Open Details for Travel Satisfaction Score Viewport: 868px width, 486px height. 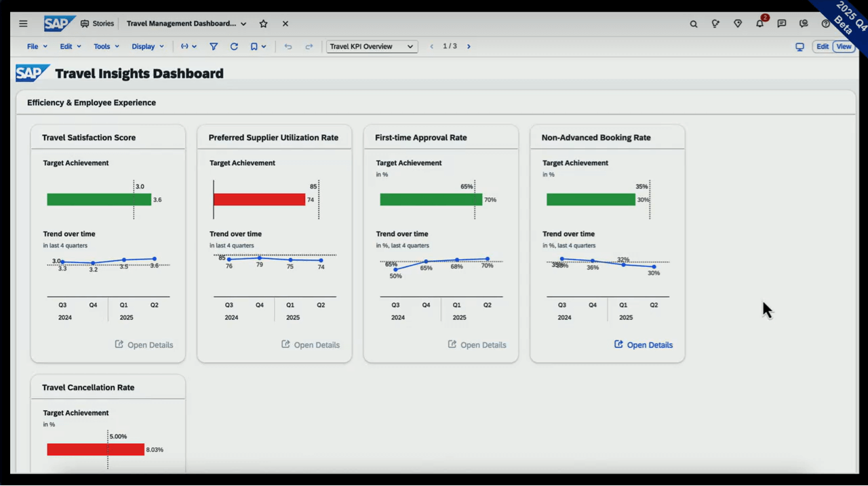point(144,345)
